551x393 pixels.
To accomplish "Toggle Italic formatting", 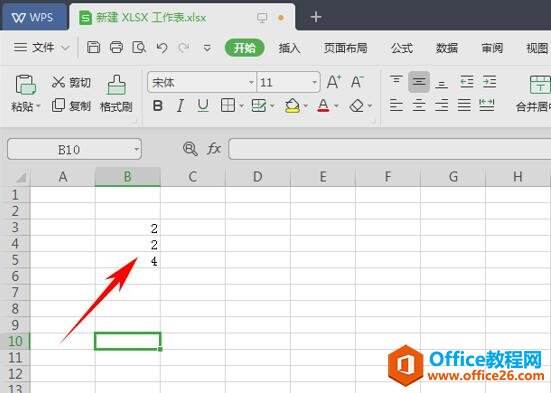I will 180,105.
